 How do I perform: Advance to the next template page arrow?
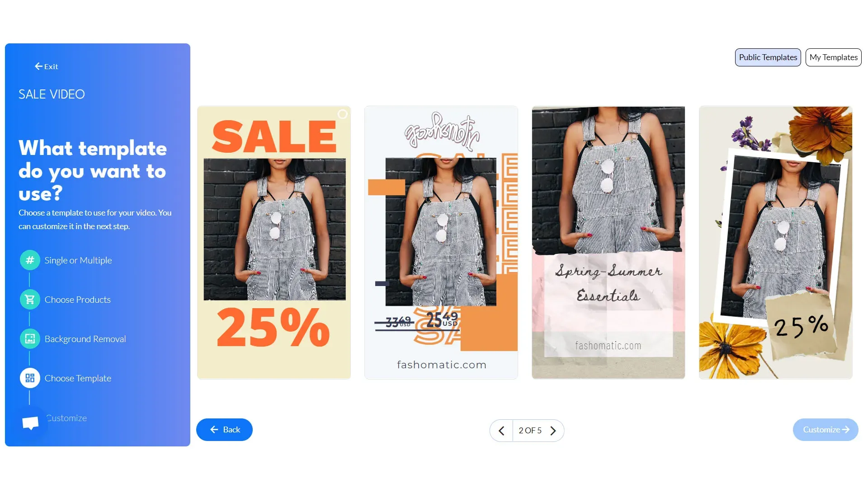(x=553, y=431)
